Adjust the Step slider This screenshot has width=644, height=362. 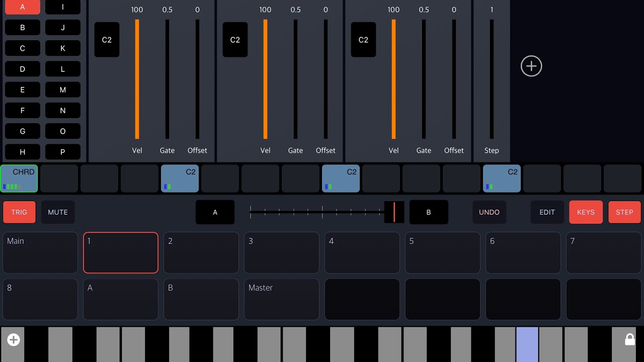pyautogui.click(x=492, y=79)
